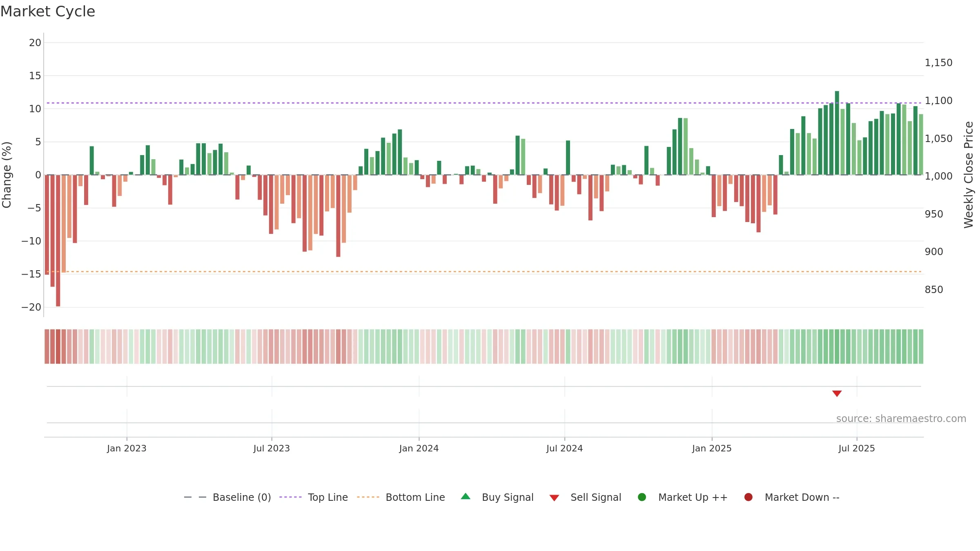Screen dimensions: 980x551
Task: Click the purple dotted Top Line legend sample
Action: 290,497
